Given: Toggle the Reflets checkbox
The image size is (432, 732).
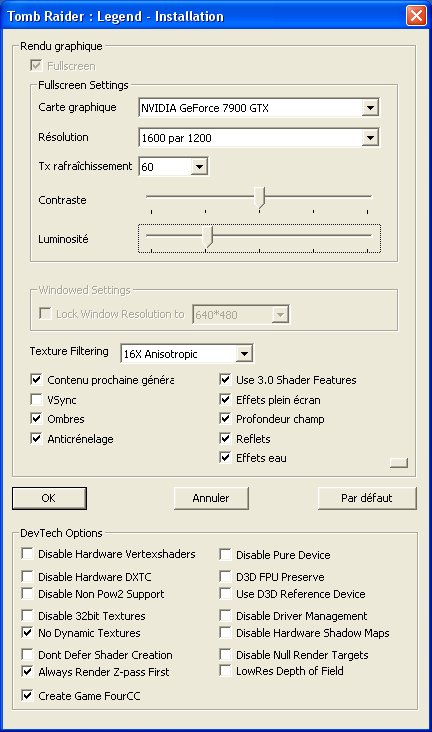Looking at the screenshot, I should [225, 438].
